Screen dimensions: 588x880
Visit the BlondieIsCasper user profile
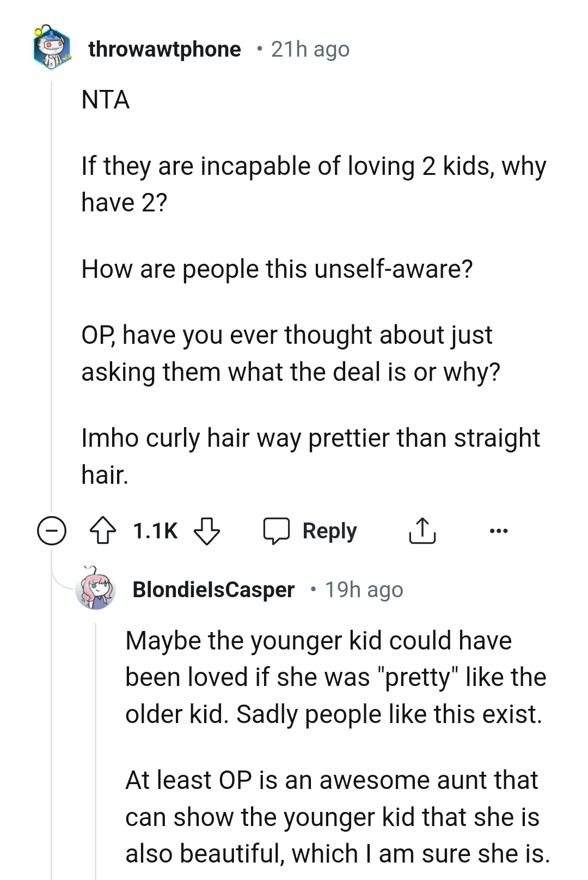213,590
